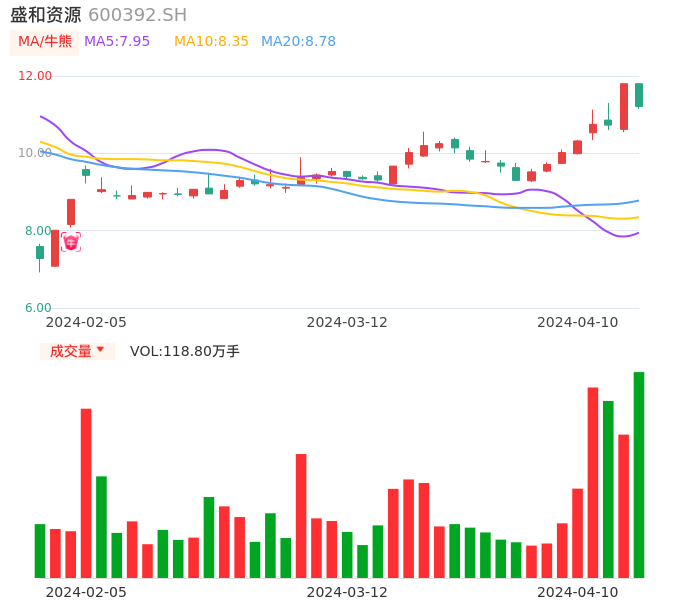Click 2024-04-10 date under price chart
The width and height of the screenshot is (686, 606).
(x=578, y=322)
